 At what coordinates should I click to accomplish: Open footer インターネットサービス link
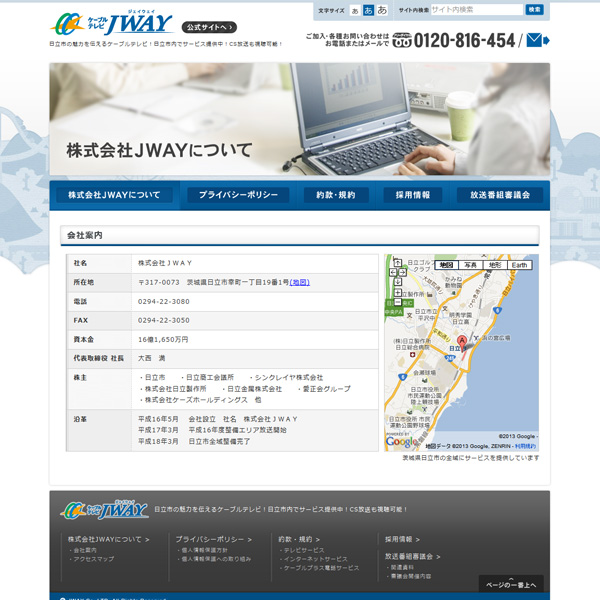coord(316,559)
